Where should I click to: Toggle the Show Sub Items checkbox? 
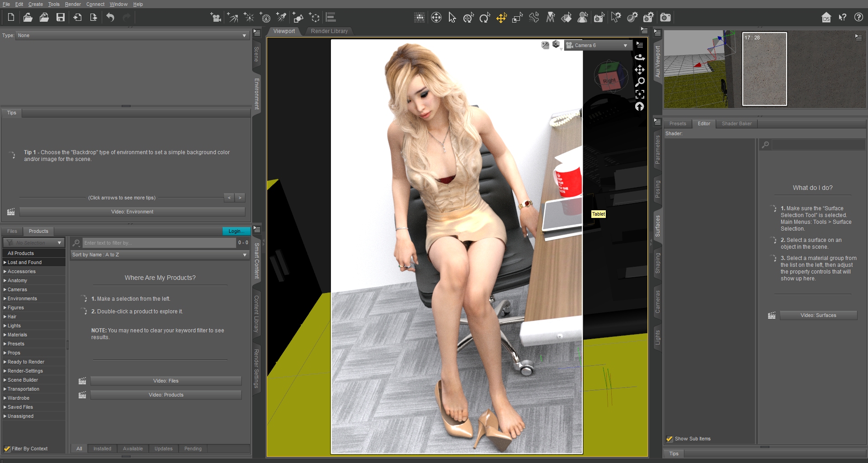click(x=670, y=439)
